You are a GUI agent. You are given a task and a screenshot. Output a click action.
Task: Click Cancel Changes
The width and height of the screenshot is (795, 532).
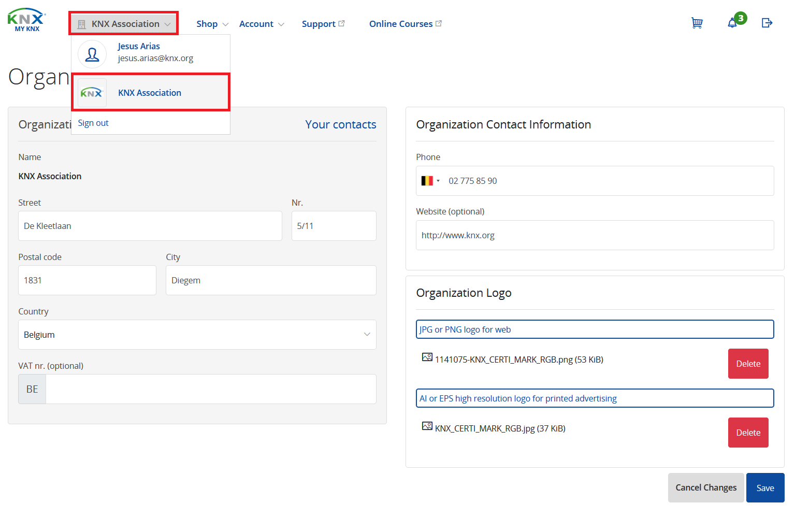(x=706, y=487)
